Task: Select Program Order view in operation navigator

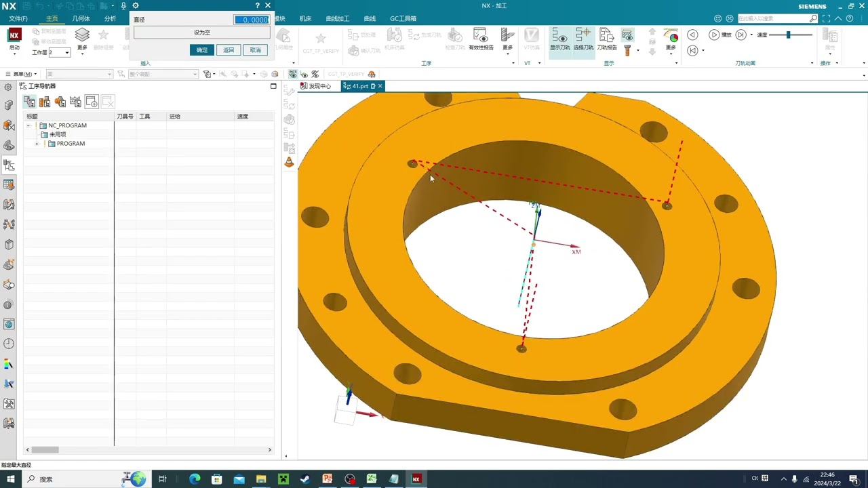Action: 29,102
